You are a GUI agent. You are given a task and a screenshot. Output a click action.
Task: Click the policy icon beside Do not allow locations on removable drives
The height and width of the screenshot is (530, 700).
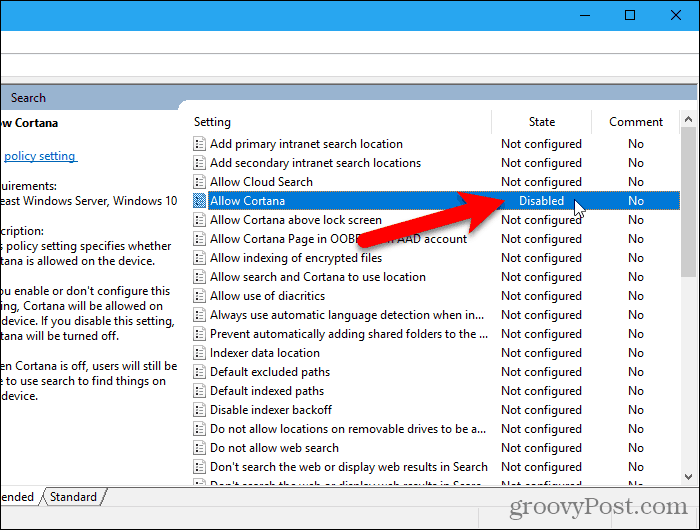pos(199,429)
